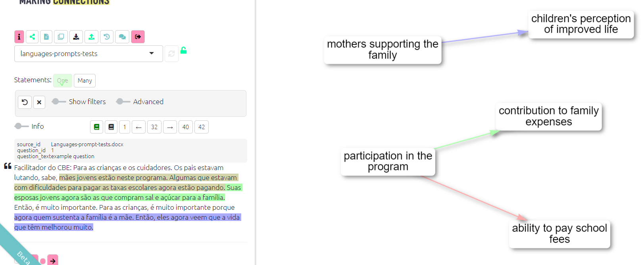Click the green upload icon
Screen dimensions: 644x265
tap(91, 37)
